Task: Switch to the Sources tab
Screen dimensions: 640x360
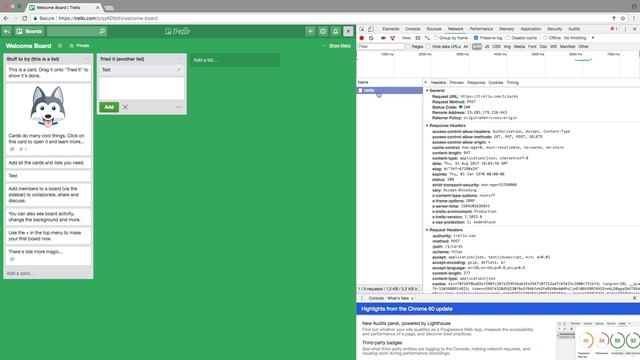Action: 434,29
